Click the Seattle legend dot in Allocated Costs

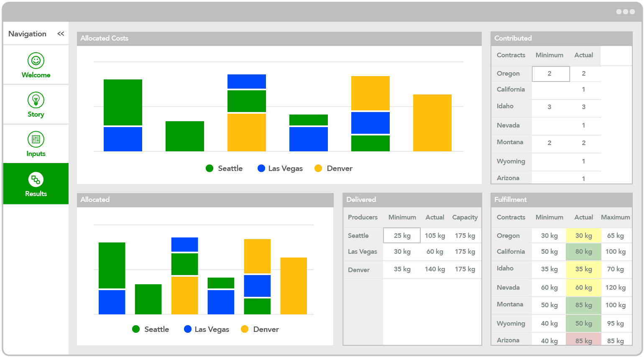[x=210, y=168]
